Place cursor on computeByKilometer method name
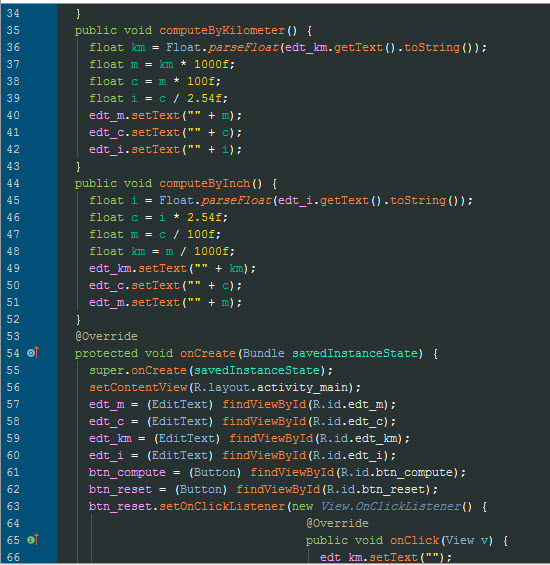This screenshot has width=550, height=565. (x=222, y=30)
